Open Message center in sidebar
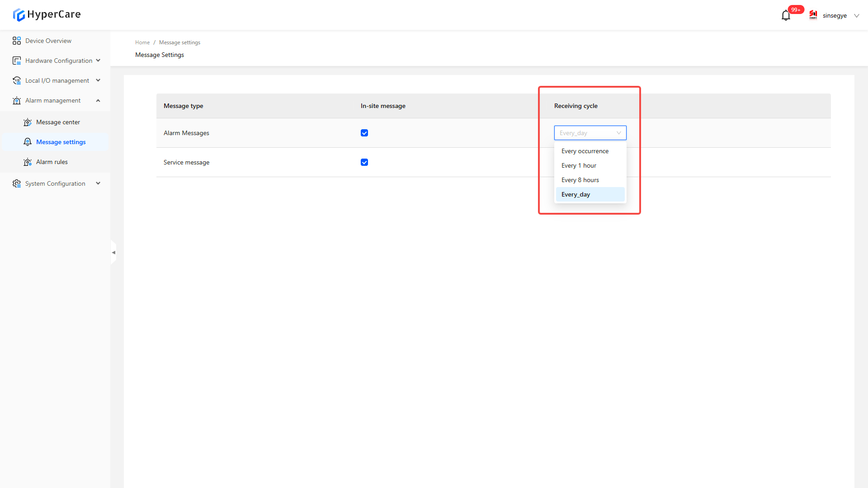This screenshot has height=488, width=868. (x=58, y=122)
